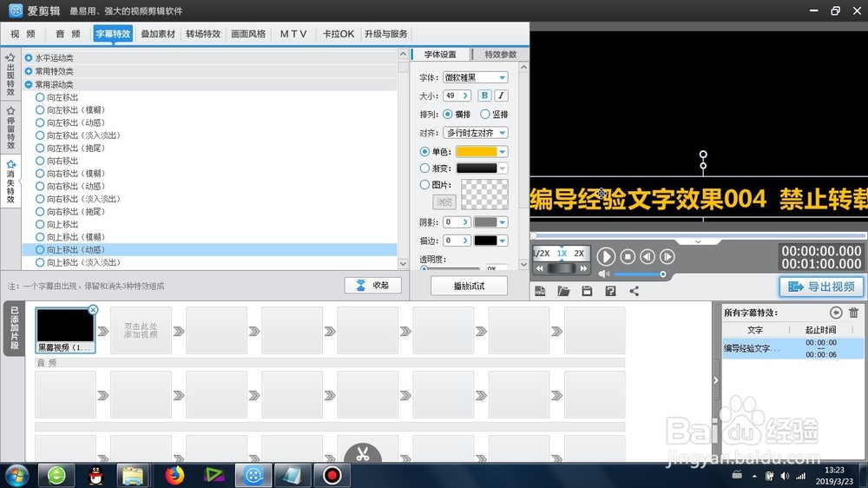Open the solid color dropdown arrow
This screenshot has width=868, height=488.
(x=502, y=152)
